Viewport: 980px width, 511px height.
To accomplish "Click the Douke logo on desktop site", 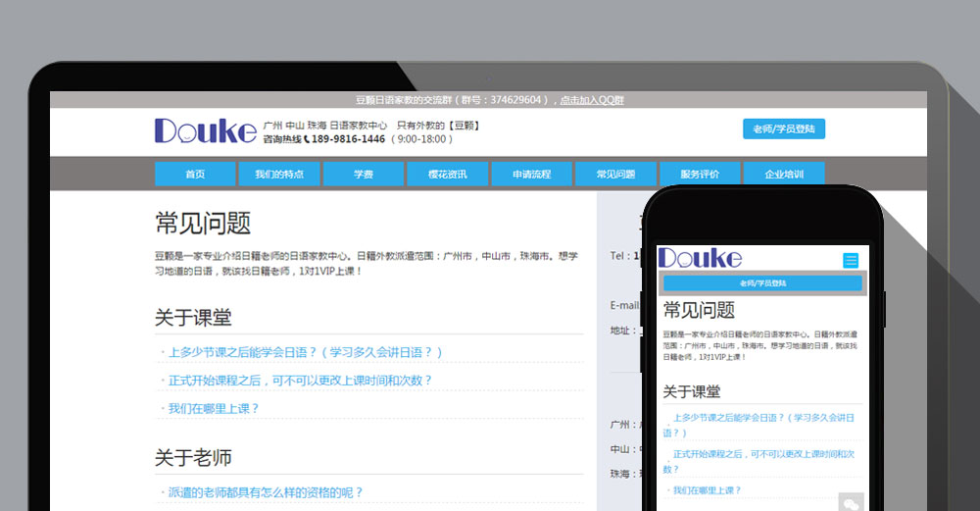I will 206,130.
